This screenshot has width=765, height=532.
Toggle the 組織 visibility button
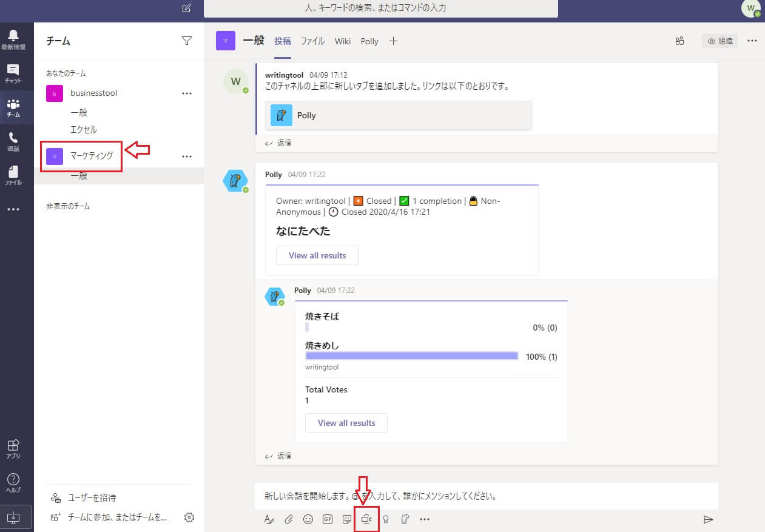coord(720,41)
